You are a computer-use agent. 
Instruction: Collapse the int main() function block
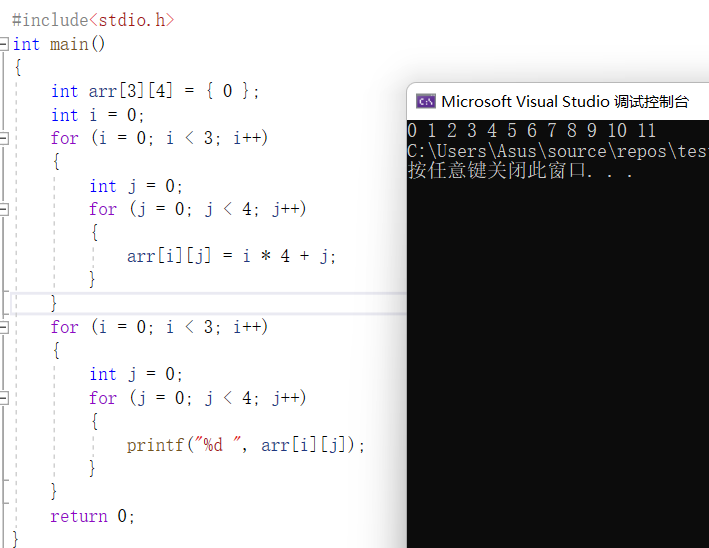click(4, 44)
